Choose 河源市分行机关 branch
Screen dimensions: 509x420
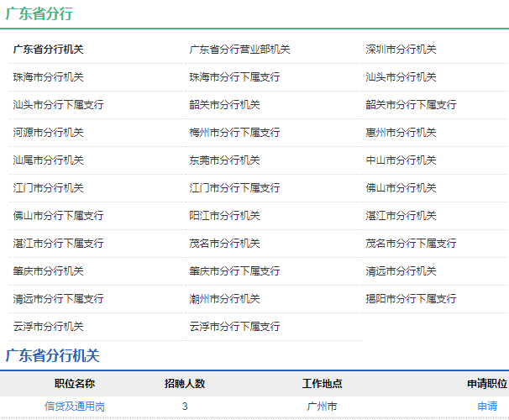48,133
